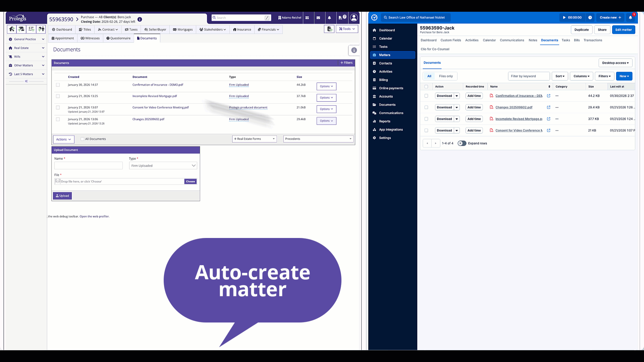Click the Documents panel info icon
The width and height of the screenshot is (644, 362).
click(354, 50)
